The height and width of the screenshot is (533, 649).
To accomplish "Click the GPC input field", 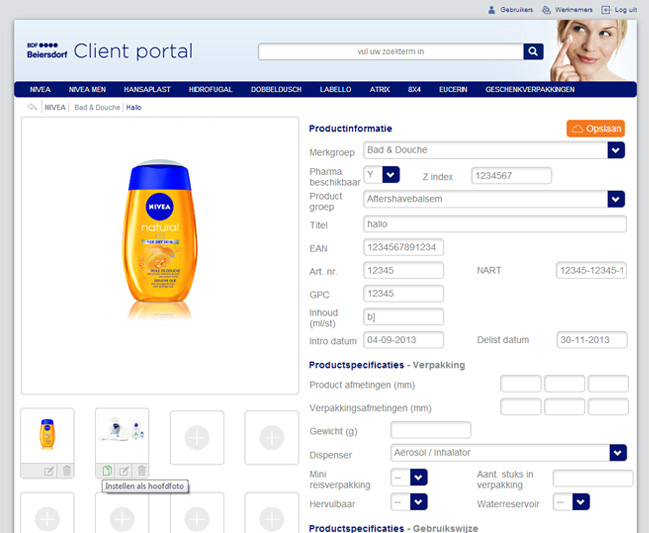I will 403,293.
